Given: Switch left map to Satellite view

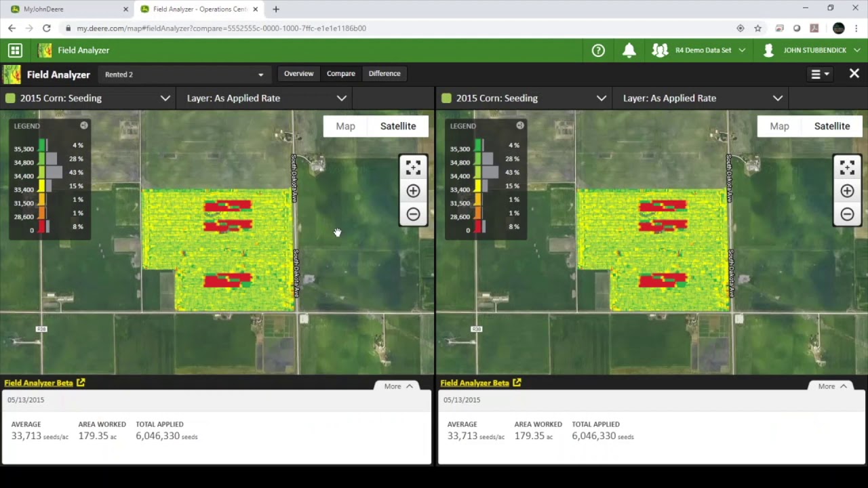Looking at the screenshot, I should coord(398,126).
